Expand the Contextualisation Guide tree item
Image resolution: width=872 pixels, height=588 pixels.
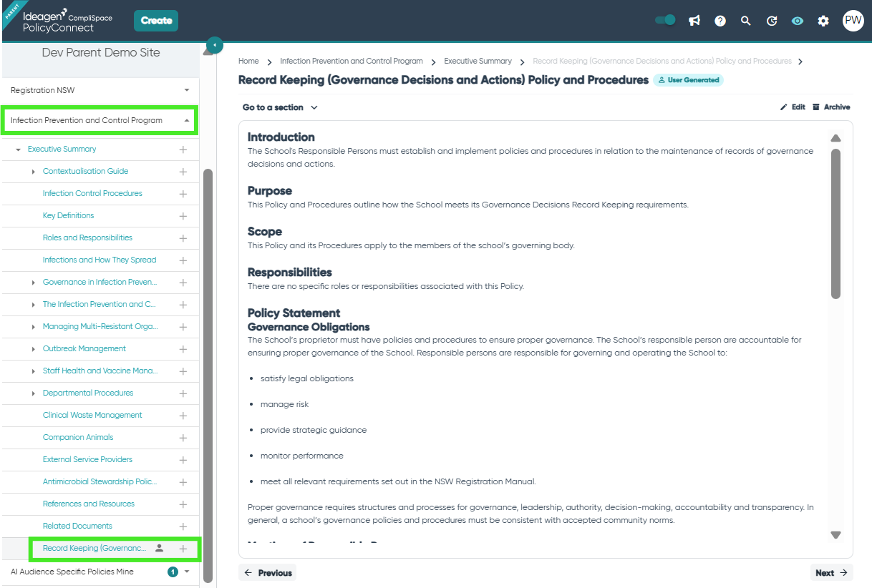tap(33, 172)
